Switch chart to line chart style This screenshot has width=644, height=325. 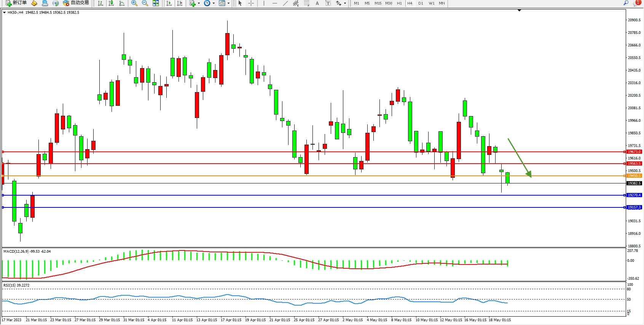coord(122,3)
